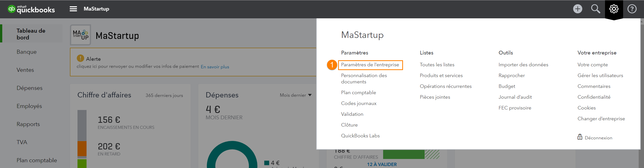Click the lock icon beside Déconnexion
This screenshot has width=644, height=168.
(x=580, y=137)
